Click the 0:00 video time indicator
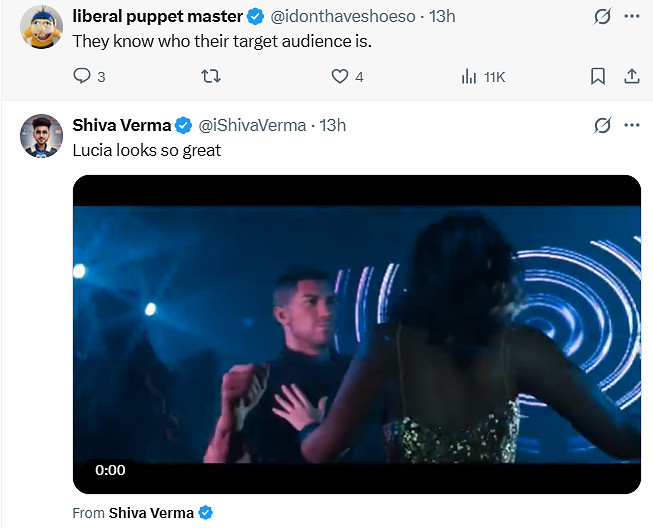Screen dimensions: 653x528 click(x=111, y=470)
